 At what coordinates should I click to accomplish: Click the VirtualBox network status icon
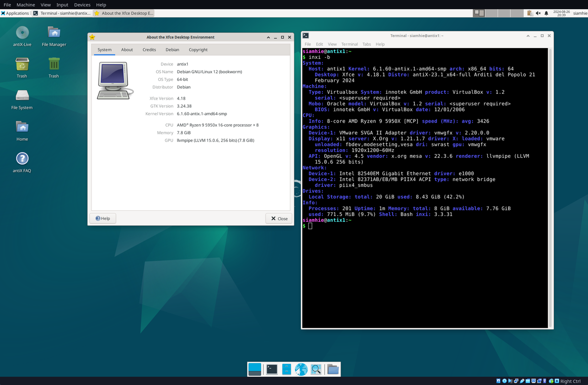click(516, 381)
